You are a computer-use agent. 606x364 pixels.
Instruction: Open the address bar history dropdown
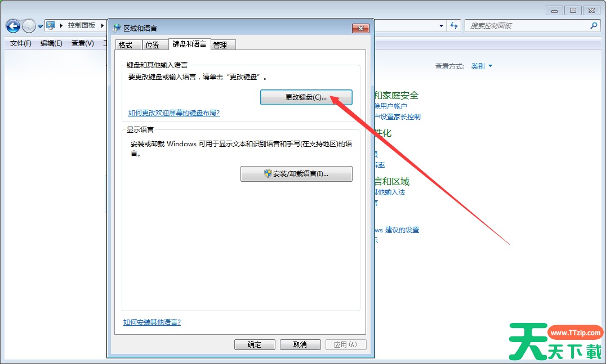tap(441, 26)
